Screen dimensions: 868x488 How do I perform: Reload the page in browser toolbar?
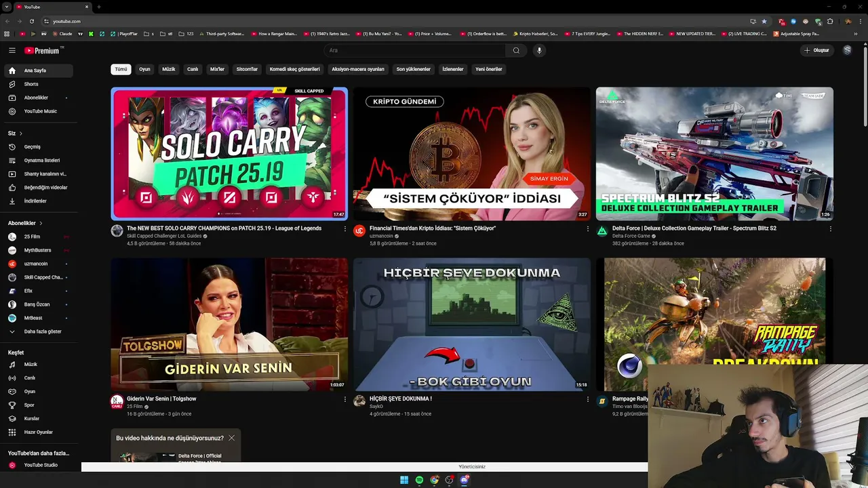point(31,21)
